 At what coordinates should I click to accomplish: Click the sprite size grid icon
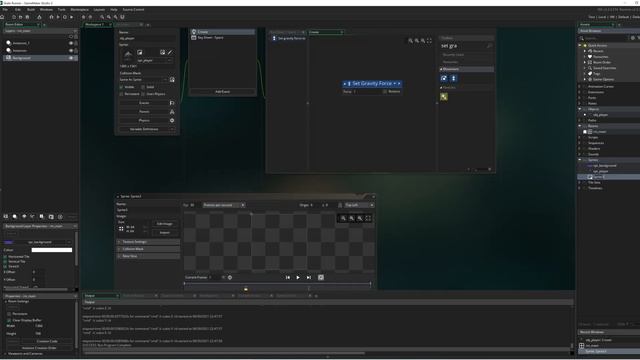click(x=121, y=229)
